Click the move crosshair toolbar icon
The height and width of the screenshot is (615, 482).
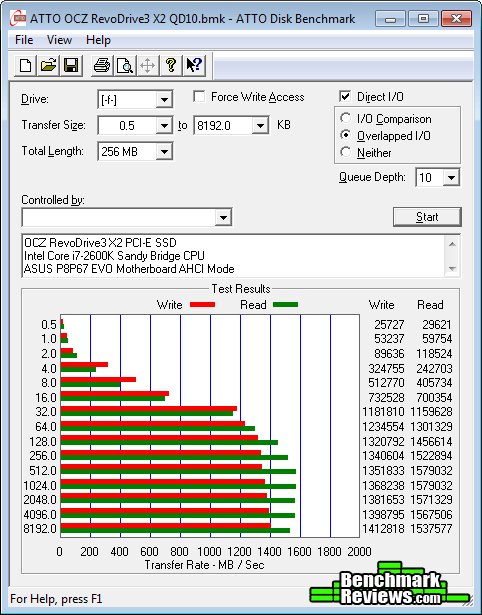(147, 65)
